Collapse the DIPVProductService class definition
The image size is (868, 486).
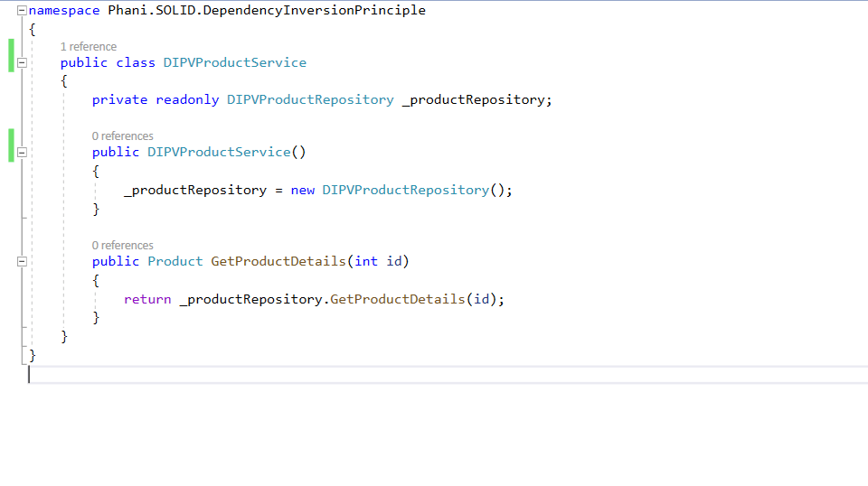point(22,63)
